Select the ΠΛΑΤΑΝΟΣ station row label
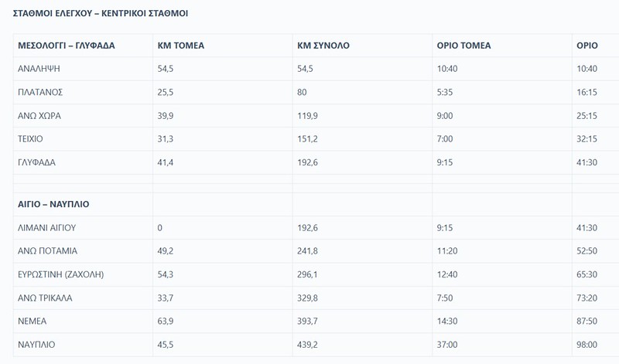The image size is (619, 364). (40, 92)
